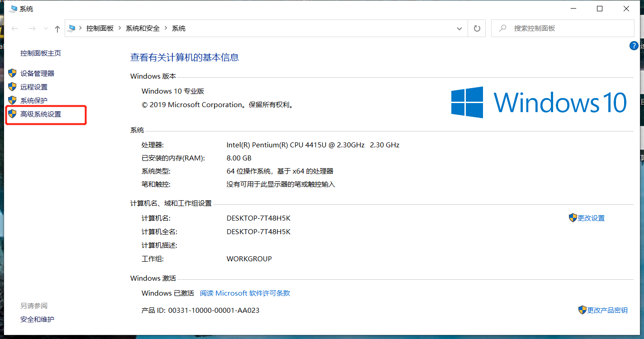The image size is (644, 339).
Task: Expand the chevron after 控制面板 breadcrumb
Action: (120, 28)
